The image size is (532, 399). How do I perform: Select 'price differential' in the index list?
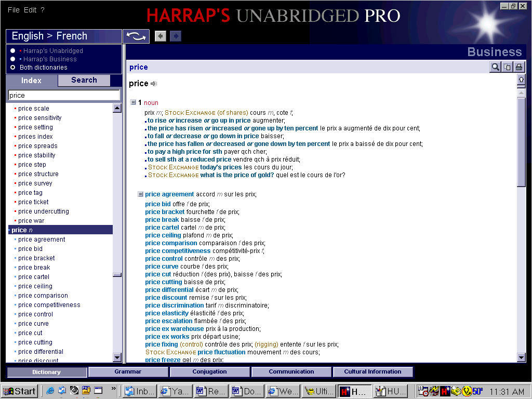[41, 352]
